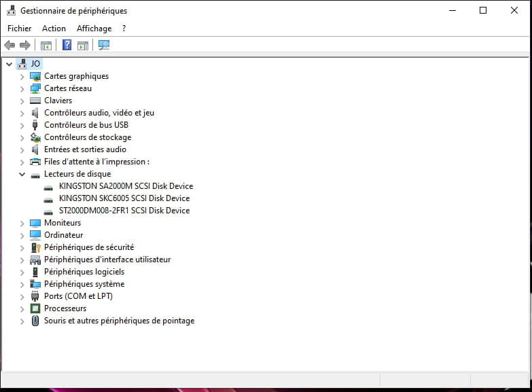The width and height of the screenshot is (532, 392).
Task: Click the Back arrow toolbar icon
Action: coord(10,45)
